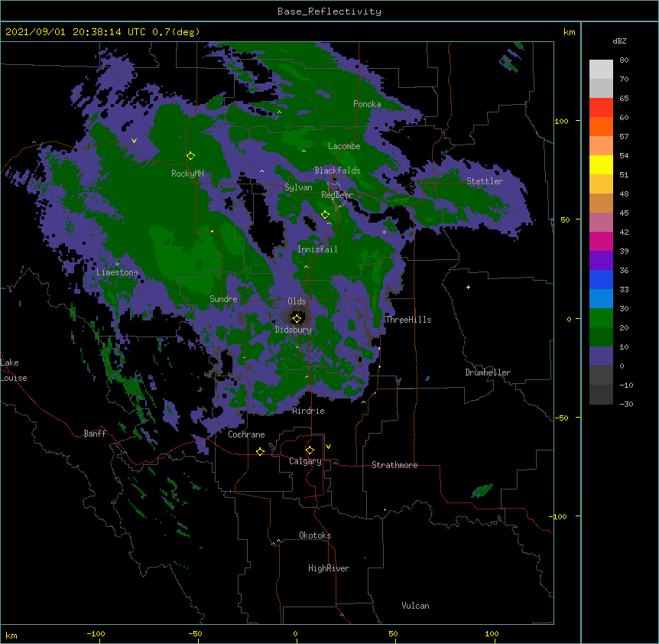Click the yellow marker west of Calgary
Screen dimensions: 659x644
[x=260, y=451]
